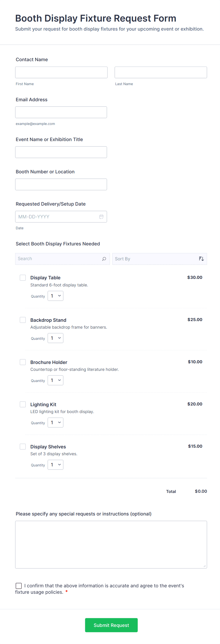Image resolution: width=220 pixels, height=644 pixels.
Task: Open the Sort By dropdown
Action: (x=155, y=259)
